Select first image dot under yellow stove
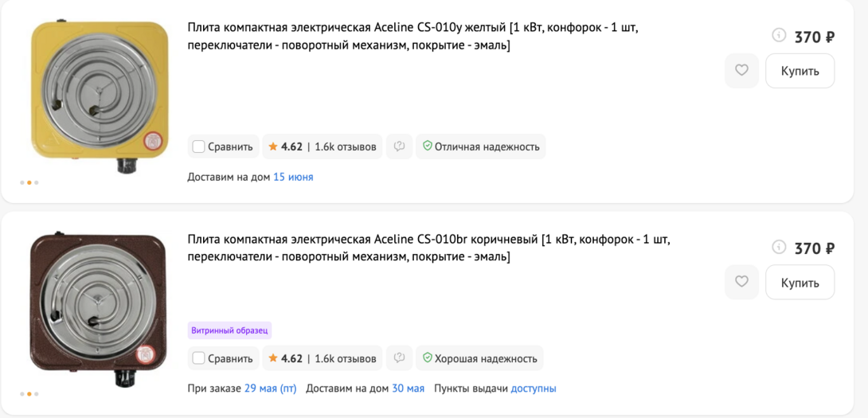This screenshot has width=868, height=418. 22,182
